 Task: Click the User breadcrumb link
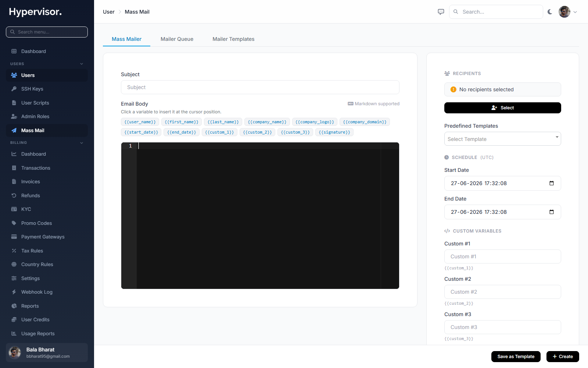(x=109, y=12)
